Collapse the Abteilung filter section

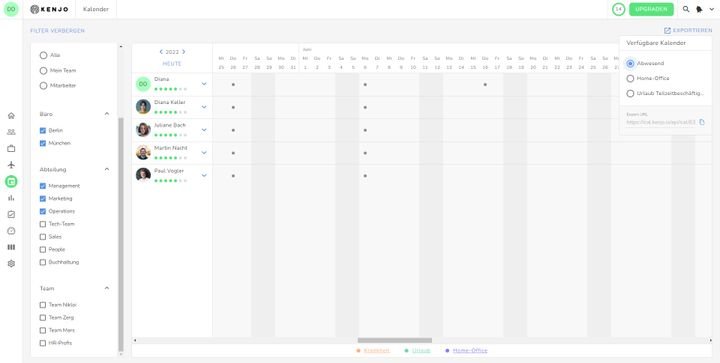coord(107,169)
